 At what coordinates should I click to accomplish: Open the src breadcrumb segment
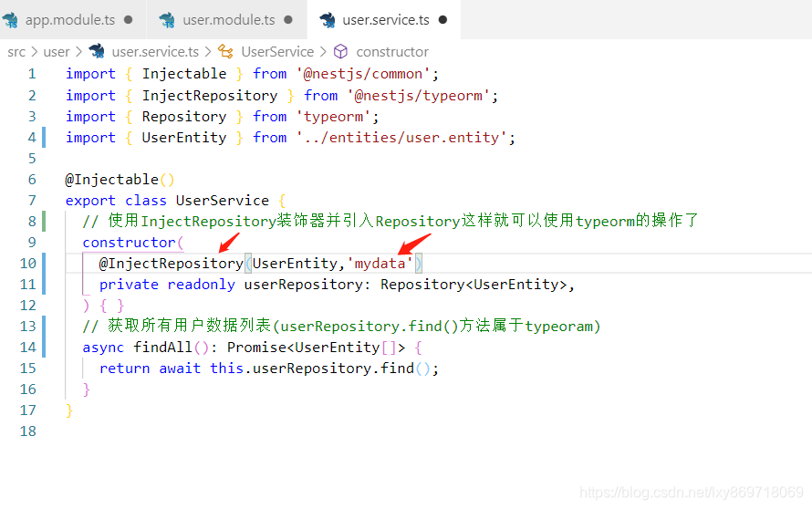click(16, 52)
